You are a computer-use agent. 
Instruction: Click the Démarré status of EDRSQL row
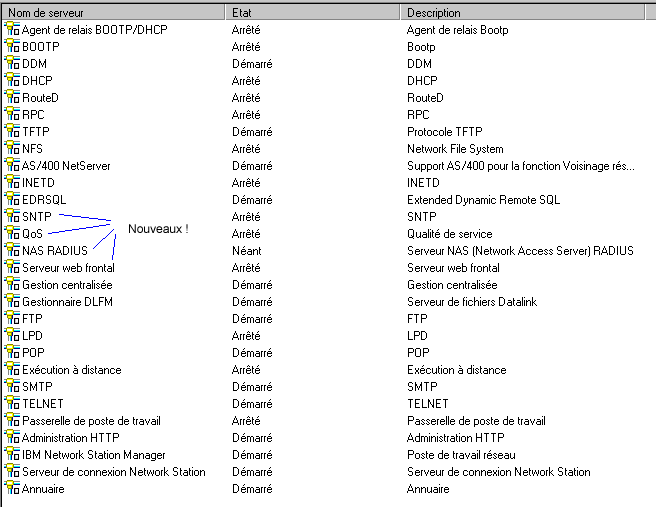(252, 200)
